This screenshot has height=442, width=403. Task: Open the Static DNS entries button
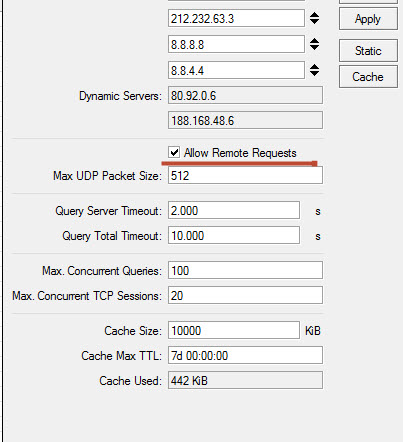pos(368,51)
